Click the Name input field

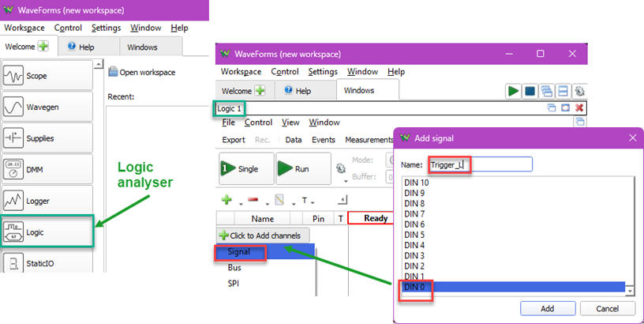tap(480, 164)
